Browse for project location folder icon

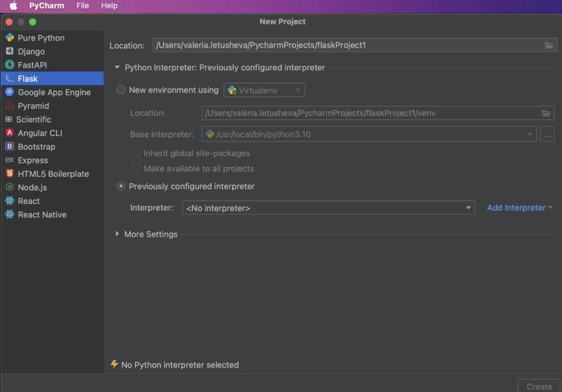pyautogui.click(x=549, y=45)
